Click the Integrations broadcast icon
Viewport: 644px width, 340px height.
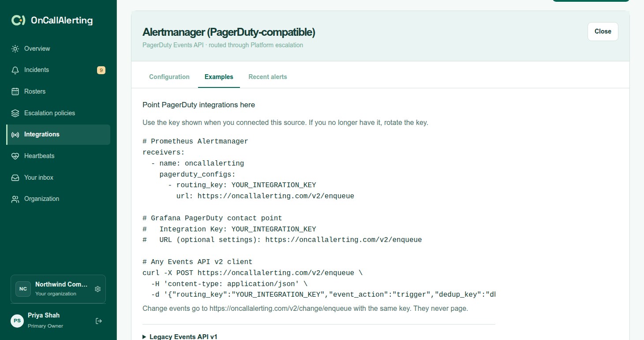15,135
